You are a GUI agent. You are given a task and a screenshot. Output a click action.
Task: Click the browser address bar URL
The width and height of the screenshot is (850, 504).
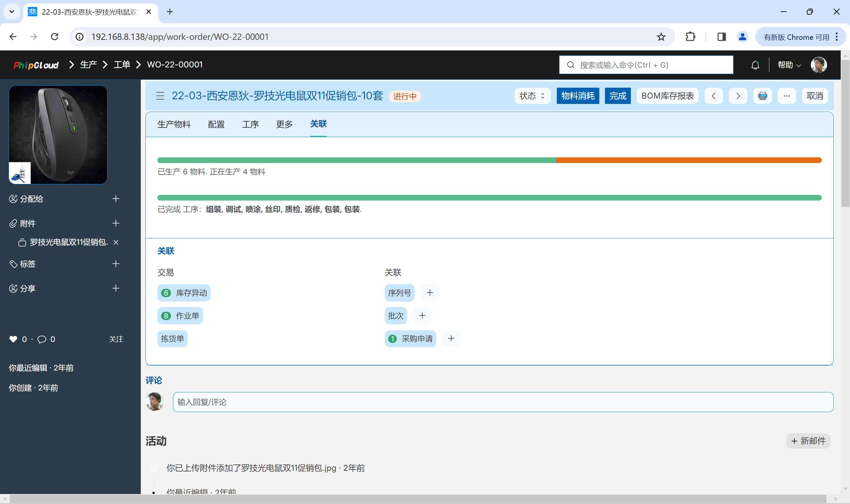[x=180, y=37]
